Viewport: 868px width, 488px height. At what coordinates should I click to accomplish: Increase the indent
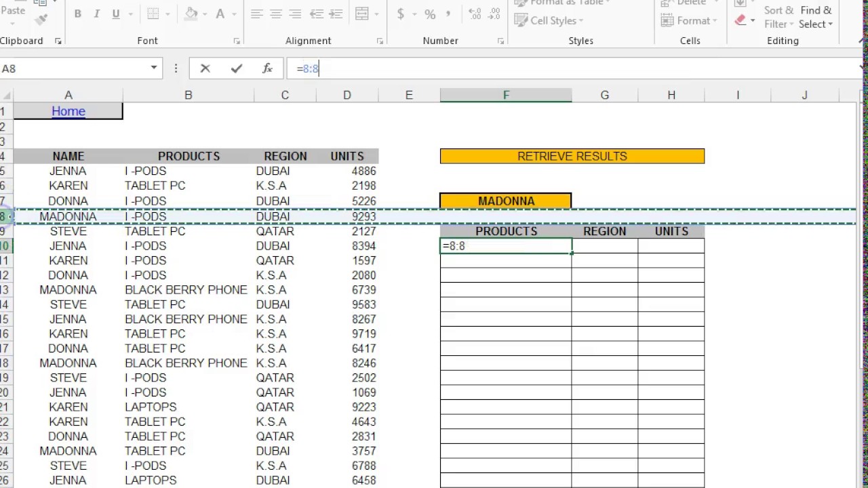coord(336,14)
